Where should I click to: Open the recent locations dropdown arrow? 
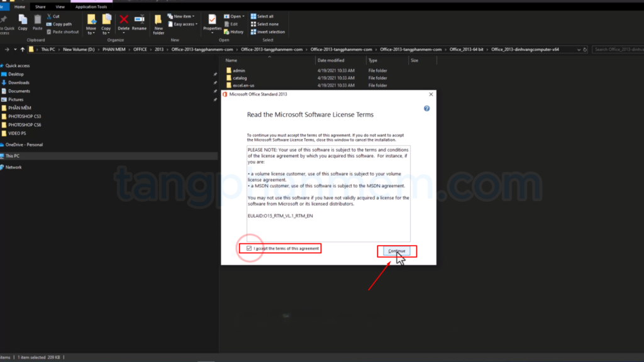pos(15,49)
